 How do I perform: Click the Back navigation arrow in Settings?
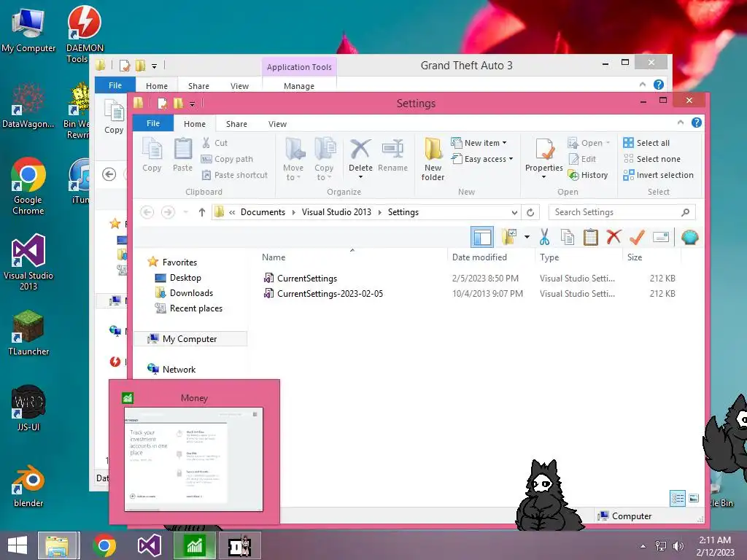147,212
